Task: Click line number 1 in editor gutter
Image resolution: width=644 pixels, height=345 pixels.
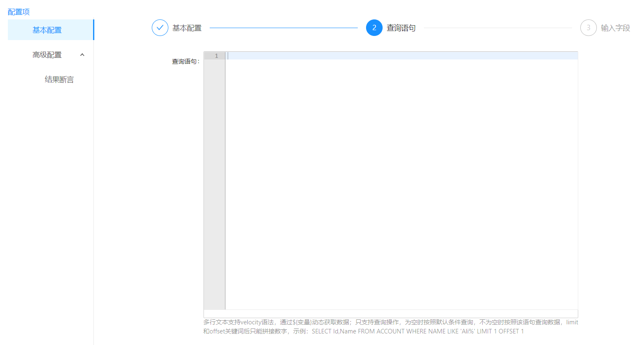Action: tap(216, 56)
